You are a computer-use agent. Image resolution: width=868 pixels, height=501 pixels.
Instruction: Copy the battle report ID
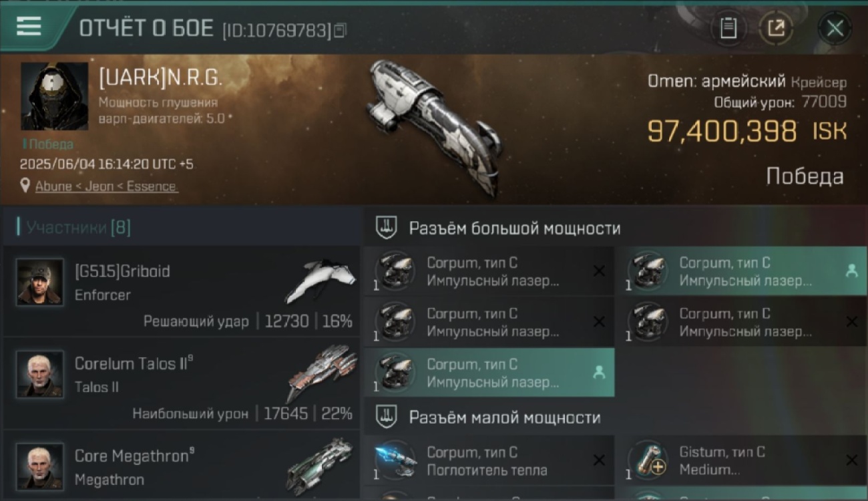click(x=341, y=30)
